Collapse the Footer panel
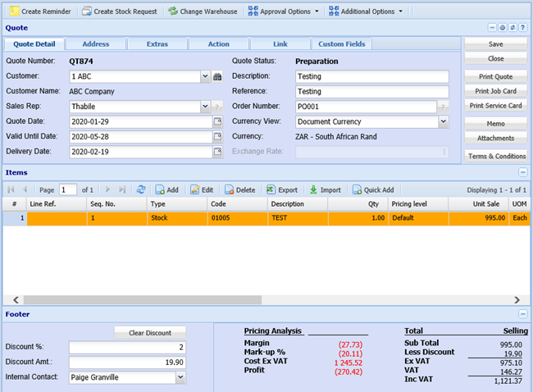The height and width of the screenshot is (392, 533). coord(522,314)
